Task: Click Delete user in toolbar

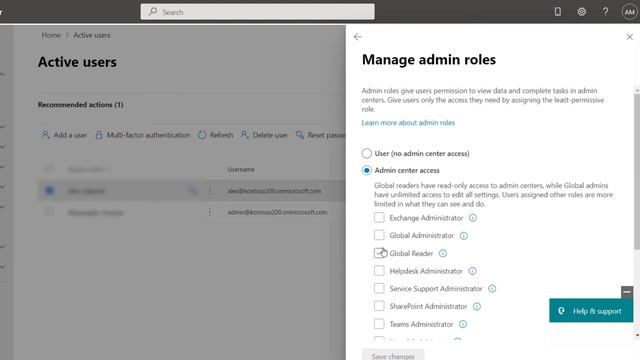Action: pos(264,135)
